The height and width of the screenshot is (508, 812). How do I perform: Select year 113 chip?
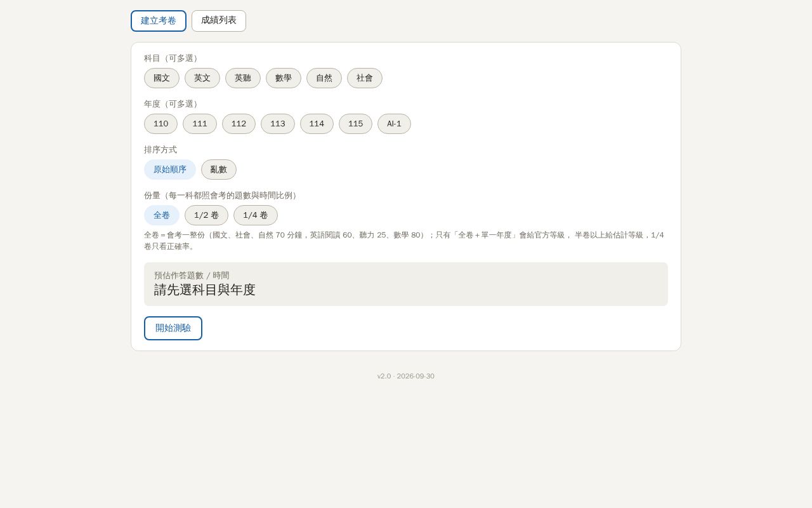point(278,124)
